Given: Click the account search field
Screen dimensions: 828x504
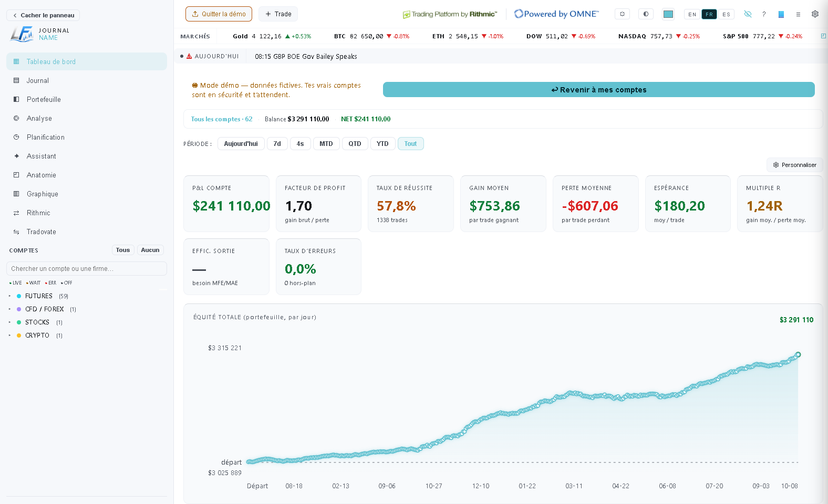Looking at the screenshot, I should 87,268.
